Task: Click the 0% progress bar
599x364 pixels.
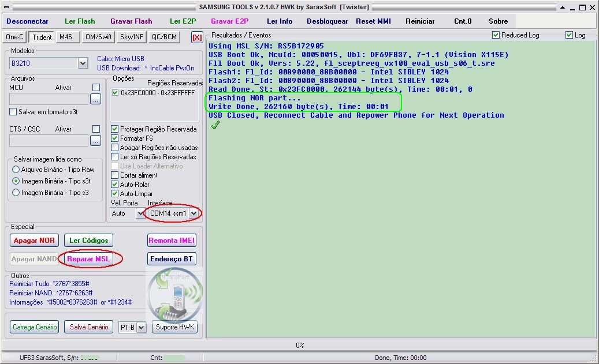Action: (x=299, y=346)
